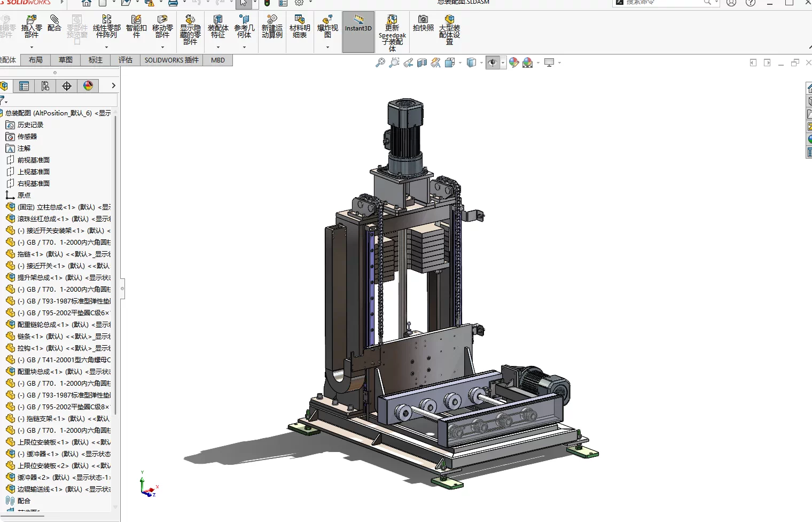Open Large Assembly Settings (大型装配体设置)
The height and width of the screenshot is (522, 812).
(449, 30)
